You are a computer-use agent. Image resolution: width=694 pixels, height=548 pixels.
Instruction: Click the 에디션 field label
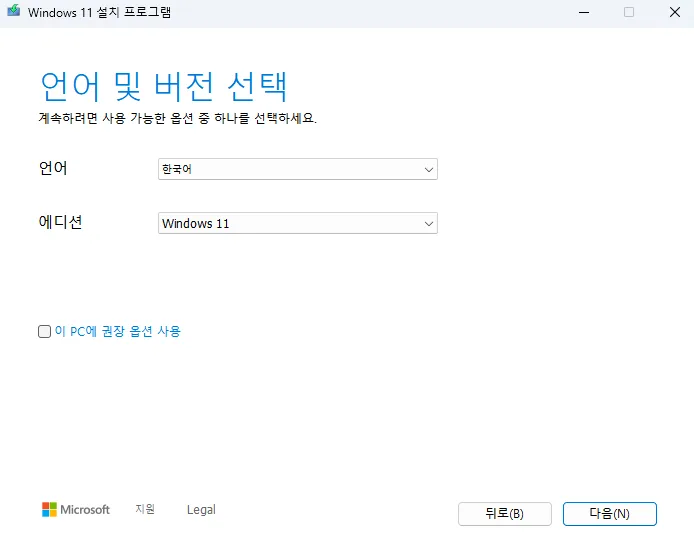tap(61, 222)
